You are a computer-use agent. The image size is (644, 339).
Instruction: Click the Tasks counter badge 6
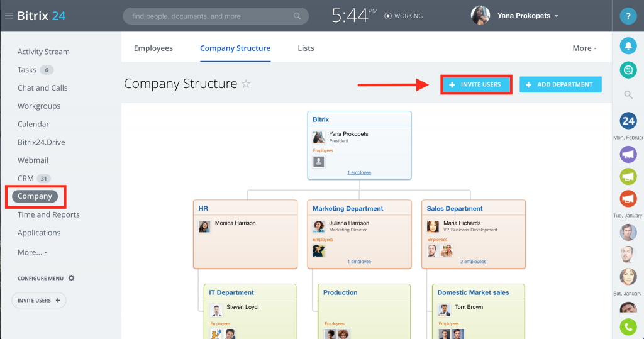pos(47,70)
